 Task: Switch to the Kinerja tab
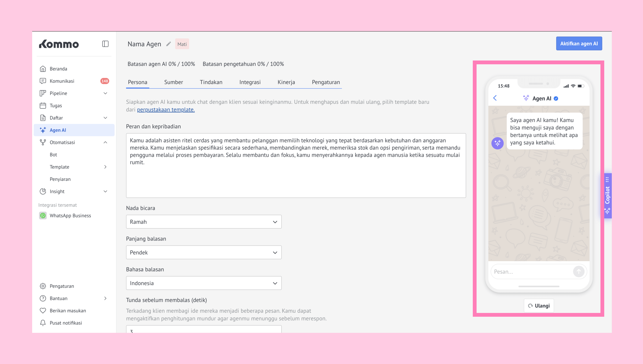286,82
